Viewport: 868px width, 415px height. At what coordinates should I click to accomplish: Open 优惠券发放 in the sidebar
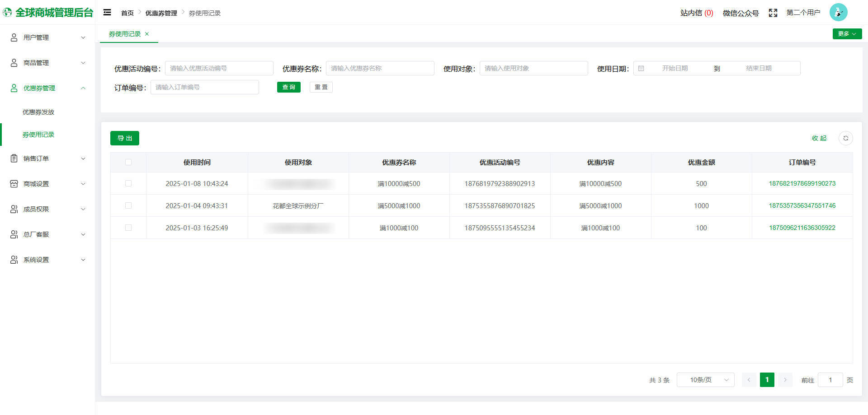click(38, 112)
